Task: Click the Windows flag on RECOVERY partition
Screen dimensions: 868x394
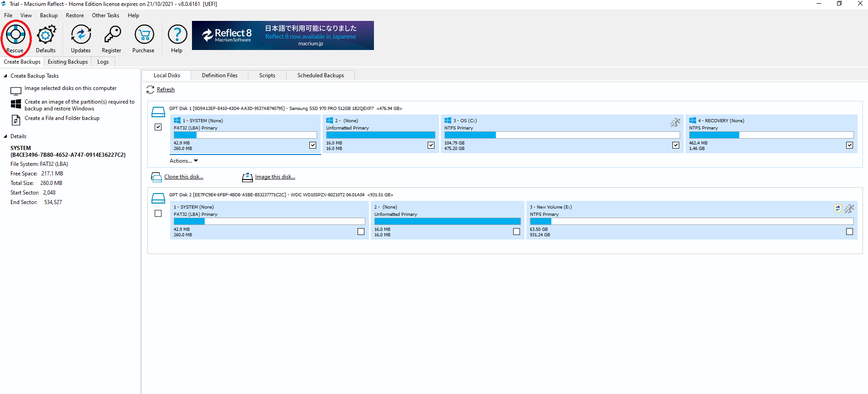Action: pyautogui.click(x=693, y=120)
